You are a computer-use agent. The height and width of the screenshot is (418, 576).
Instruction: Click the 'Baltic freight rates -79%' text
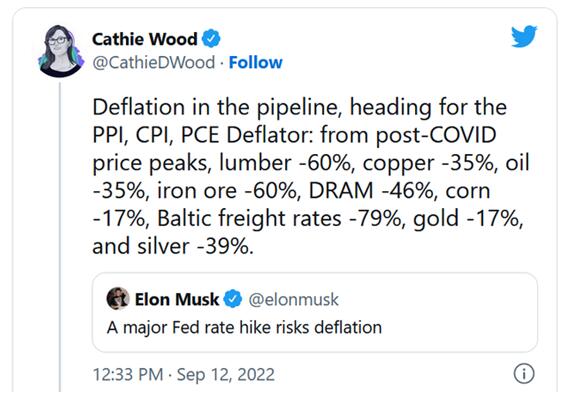(x=279, y=219)
